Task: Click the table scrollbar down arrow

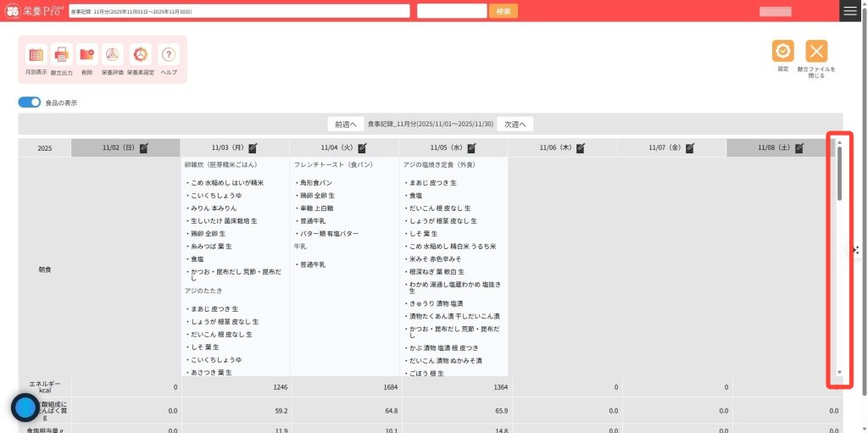Action: pyautogui.click(x=839, y=373)
